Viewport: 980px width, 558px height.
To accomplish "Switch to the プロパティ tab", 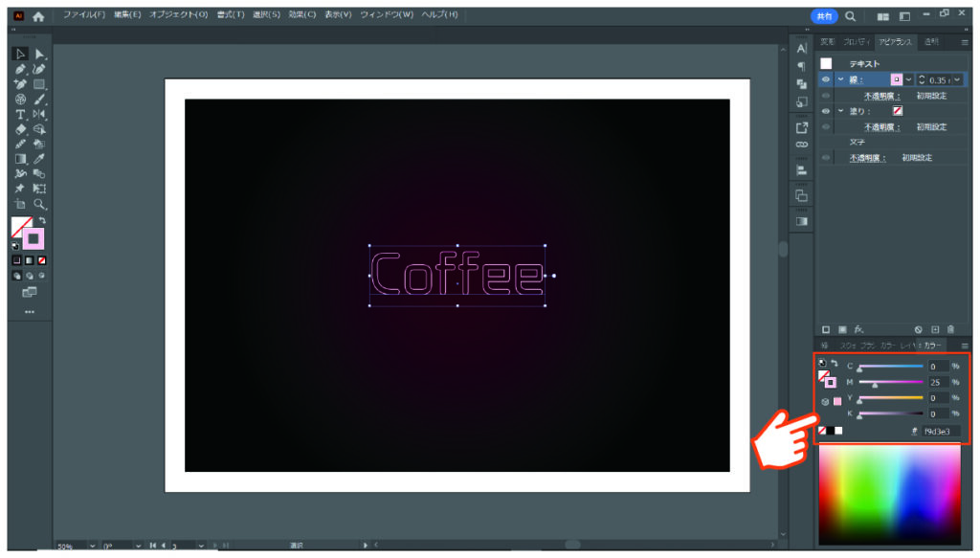I will click(x=857, y=42).
